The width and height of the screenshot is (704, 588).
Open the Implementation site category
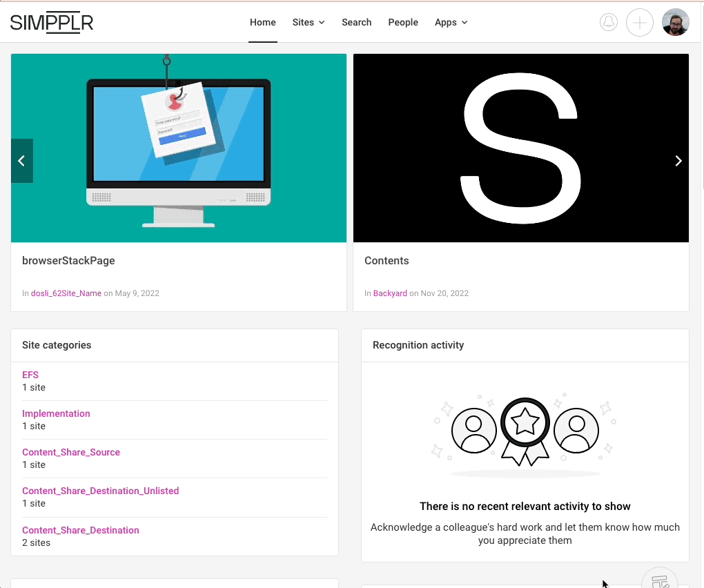point(56,413)
